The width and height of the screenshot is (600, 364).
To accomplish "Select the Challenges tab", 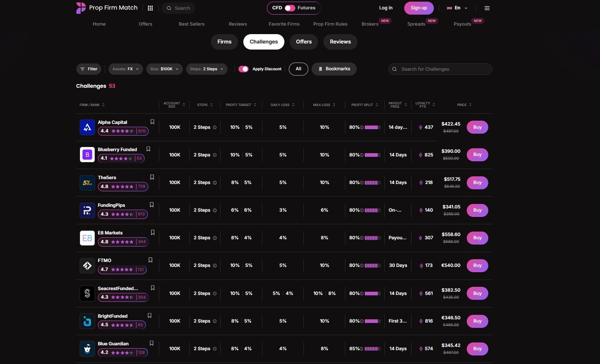I will point(264,42).
